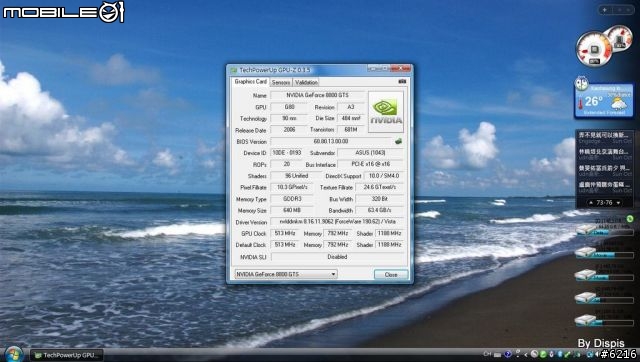The width and height of the screenshot is (640, 362).
Task: Click the NVIDIA SLI field showing Disabled
Action: (x=338, y=257)
